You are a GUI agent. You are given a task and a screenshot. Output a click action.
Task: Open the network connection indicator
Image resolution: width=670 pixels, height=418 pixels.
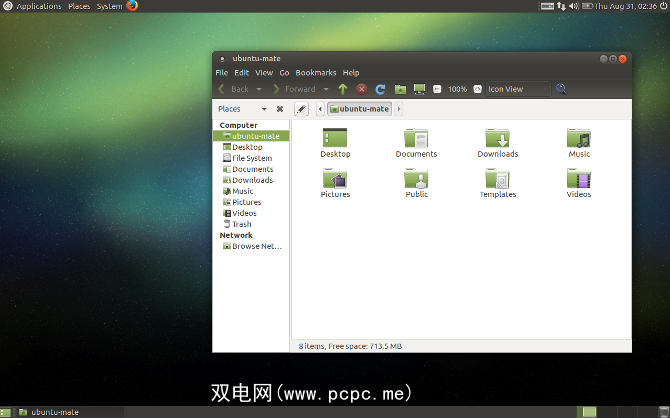tap(561, 6)
